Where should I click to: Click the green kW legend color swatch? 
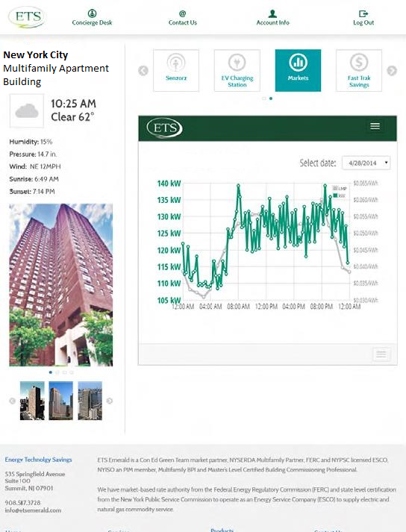coord(335,195)
